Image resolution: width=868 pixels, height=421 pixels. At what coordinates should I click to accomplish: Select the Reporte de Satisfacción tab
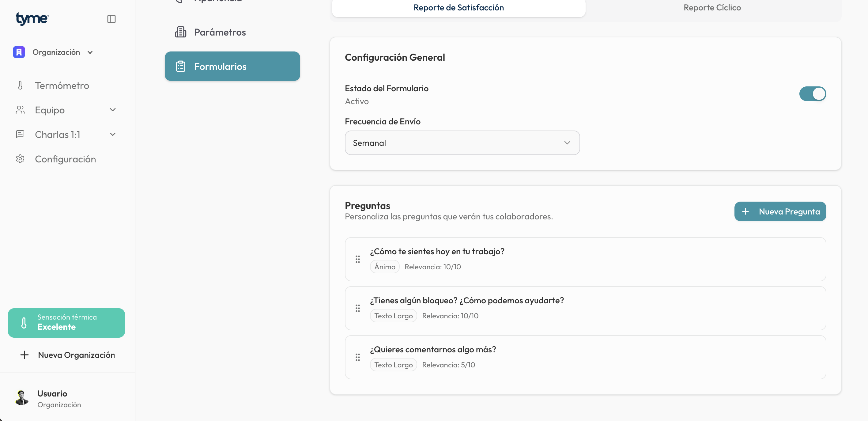(458, 7)
